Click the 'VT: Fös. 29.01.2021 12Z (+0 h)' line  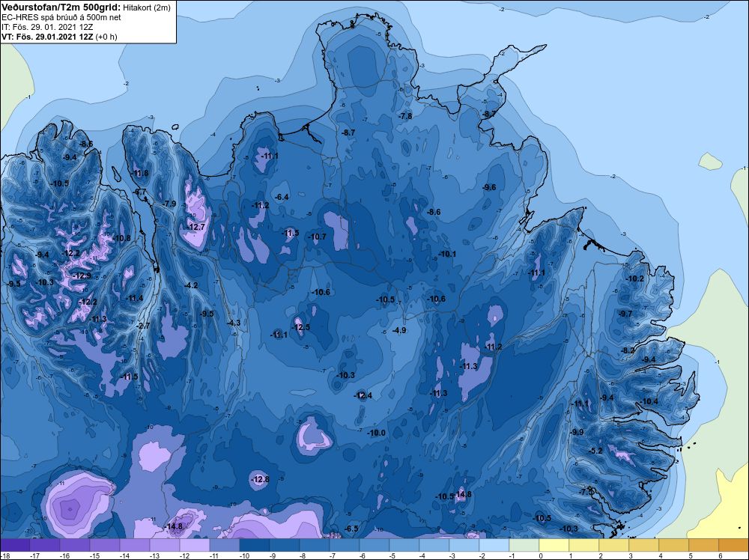[x=59, y=37]
